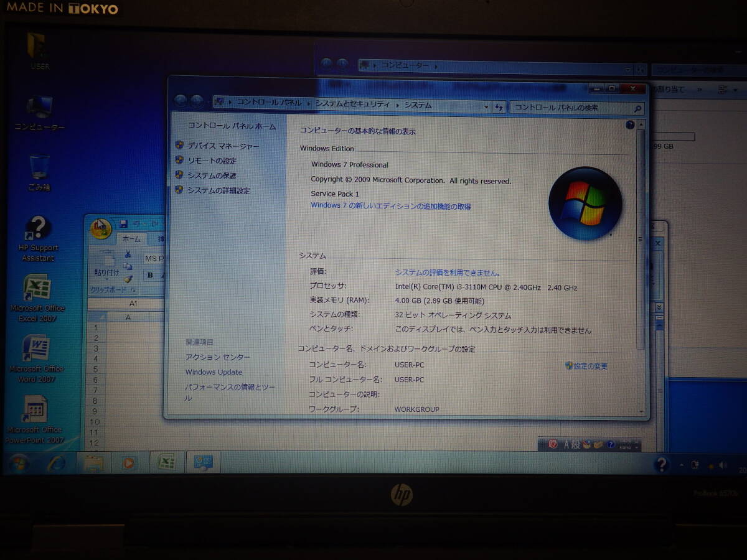Open デバイス マネージャー link
This screenshot has height=560, width=747.
click(x=223, y=146)
